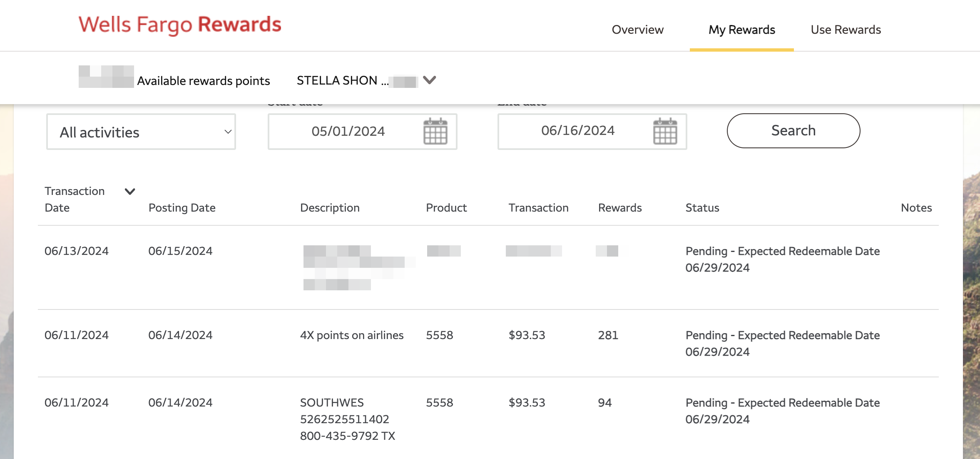The width and height of the screenshot is (980, 459).
Task: Select posting date 06/15/2024
Action: [x=180, y=251]
